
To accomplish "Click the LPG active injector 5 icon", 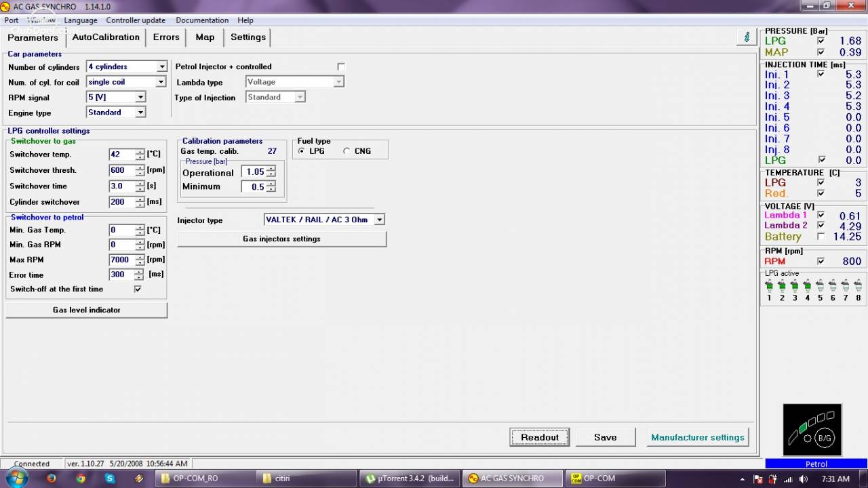I will coord(820,285).
